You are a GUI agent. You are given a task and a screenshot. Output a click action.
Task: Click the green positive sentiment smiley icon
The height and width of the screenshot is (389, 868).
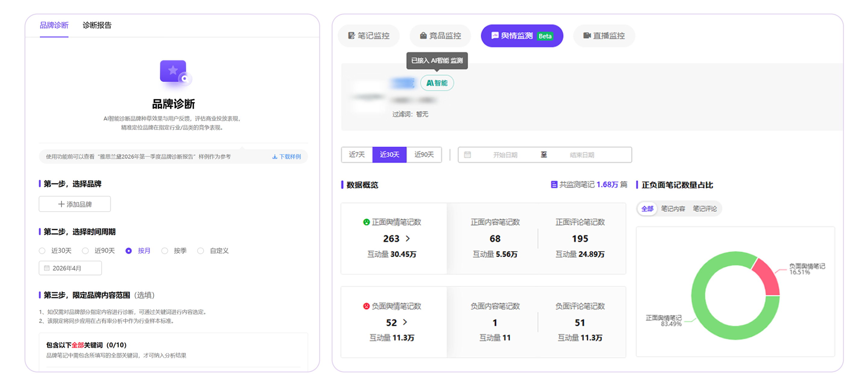(366, 222)
